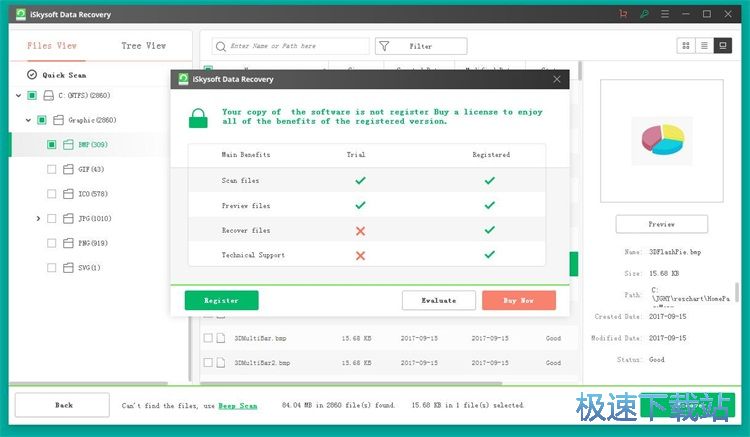The width and height of the screenshot is (750, 437).
Task: Collapse the C: (NTFS) drive node
Action: coord(18,96)
